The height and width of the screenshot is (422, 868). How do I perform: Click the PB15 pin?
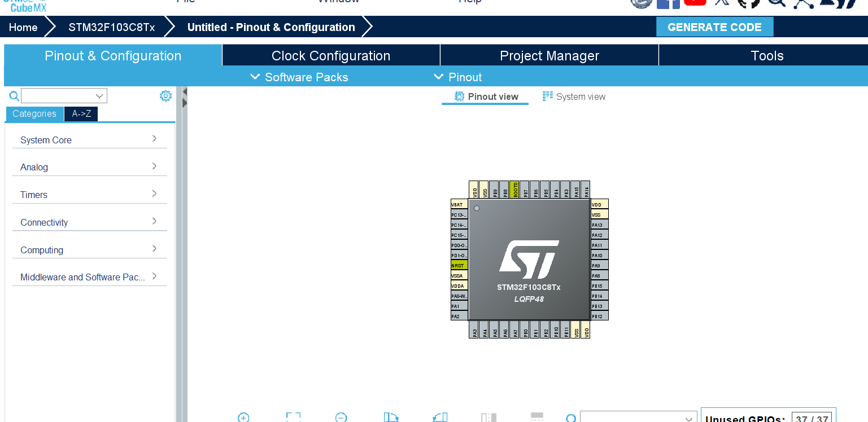(x=600, y=285)
